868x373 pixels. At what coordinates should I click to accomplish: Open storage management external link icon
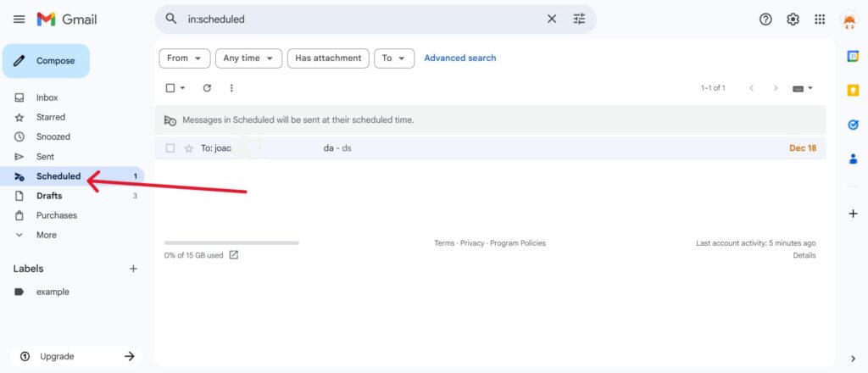coord(234,255)
